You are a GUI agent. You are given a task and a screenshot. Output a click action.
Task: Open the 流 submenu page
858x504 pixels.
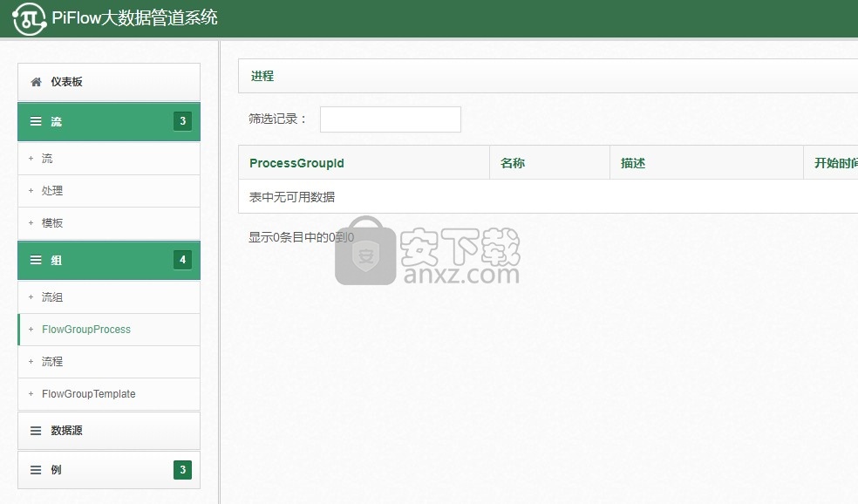[x=109, y=159]
